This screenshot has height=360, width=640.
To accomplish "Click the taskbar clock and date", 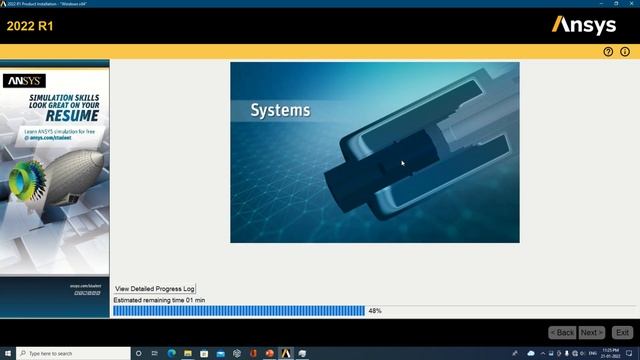I will 610,353.
